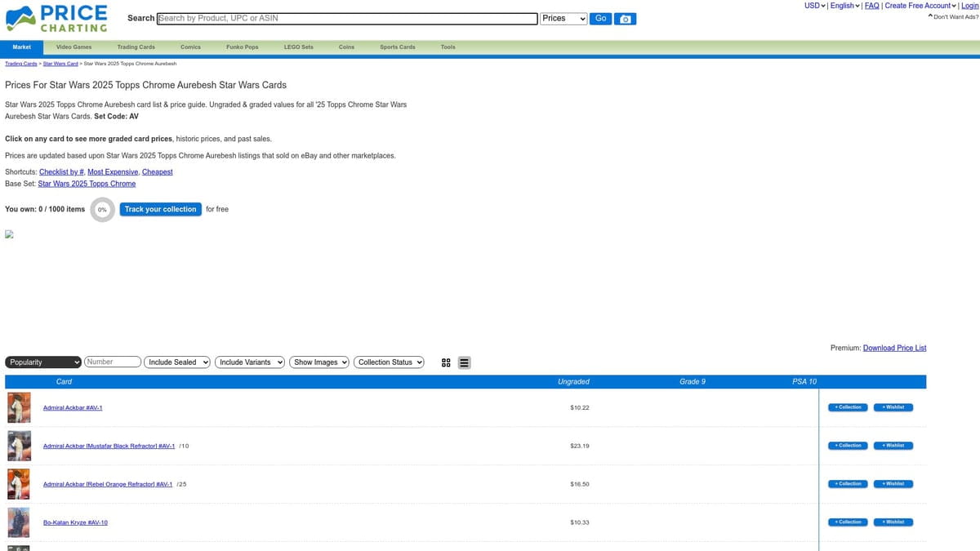Screen dimensions: 980x551
Task: Open Admiral Ackbar Rebel Orange Refractor link
Action: click(x=108, y=484)
